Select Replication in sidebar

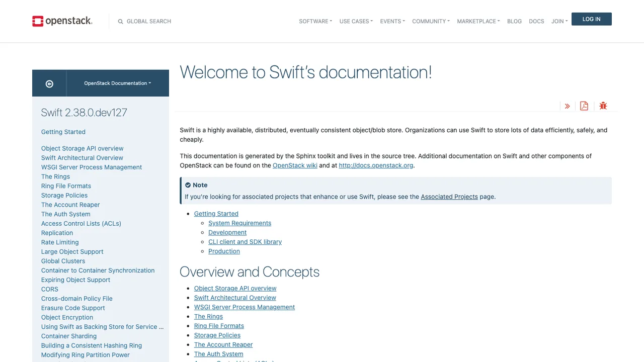tap(57, 233)
